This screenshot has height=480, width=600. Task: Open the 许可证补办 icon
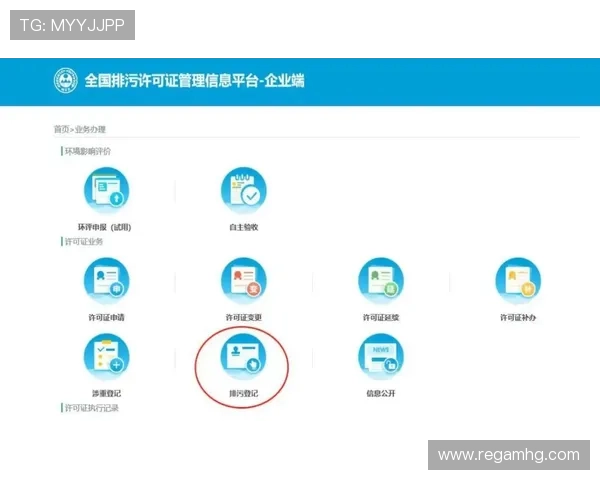click(x=518, y=281)
